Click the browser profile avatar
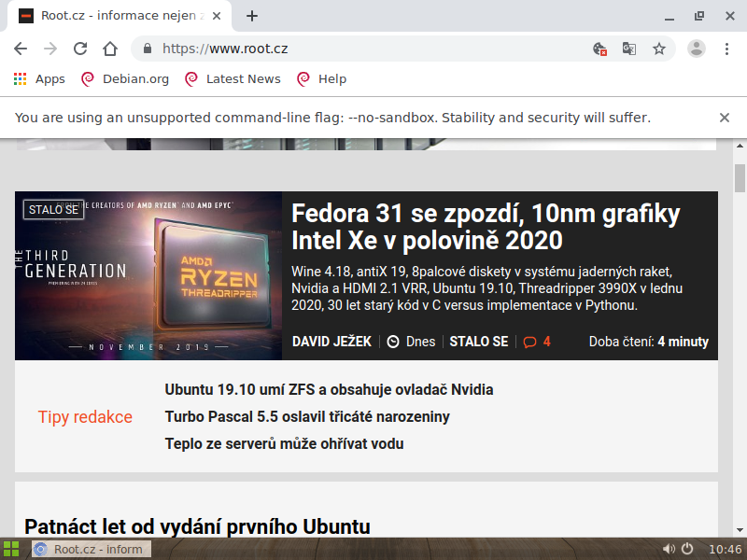The image size is (747, 560). [x=697, y=49]
